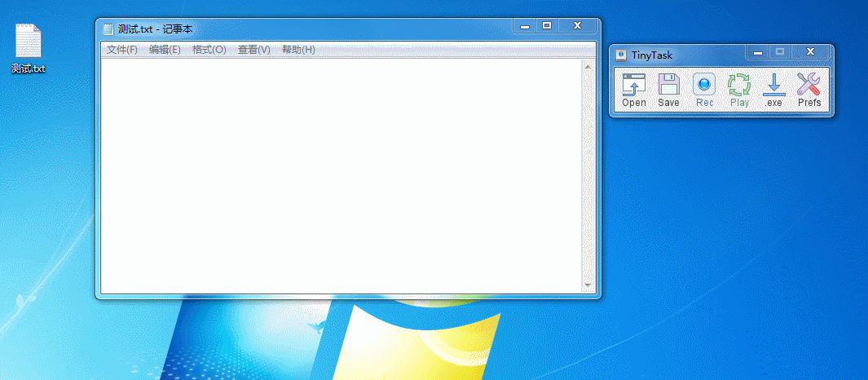The image size is (868, 380).
Task: Open TinyTask Prefs wrench icon
Action: (809, 91)
